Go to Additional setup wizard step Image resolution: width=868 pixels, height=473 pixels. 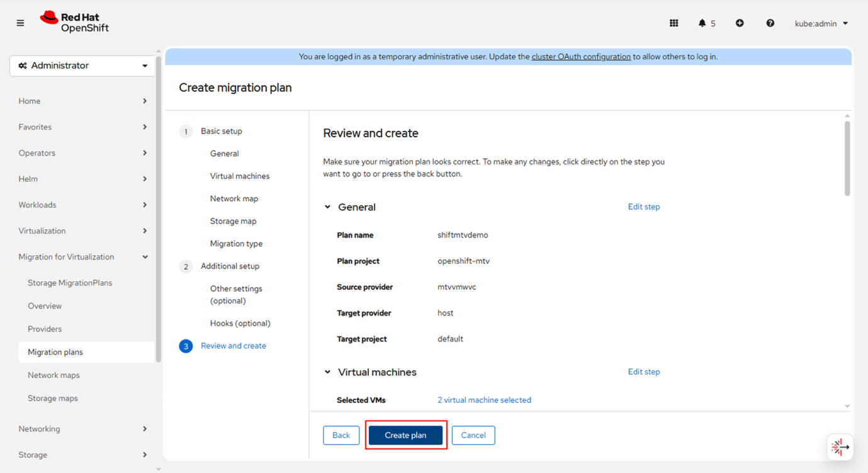[x=230, y=266]
